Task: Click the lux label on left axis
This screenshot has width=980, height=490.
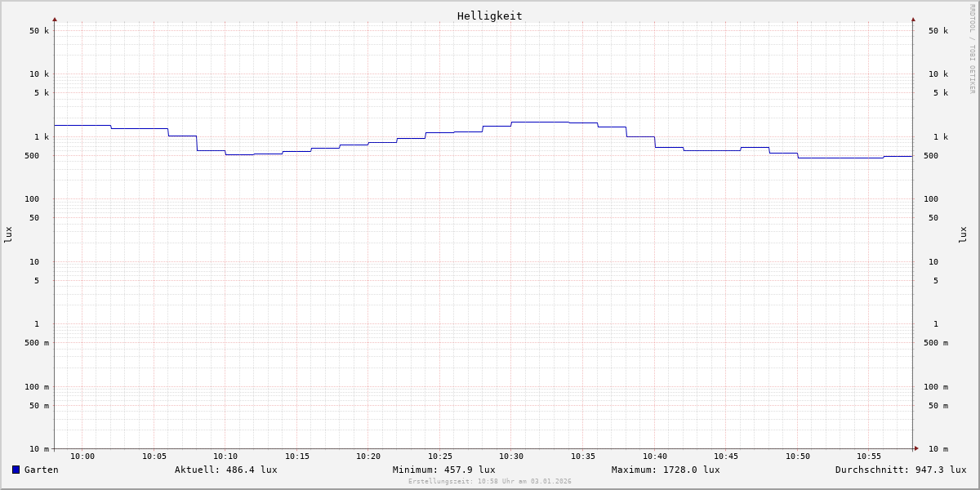Action: pos(8,234)
